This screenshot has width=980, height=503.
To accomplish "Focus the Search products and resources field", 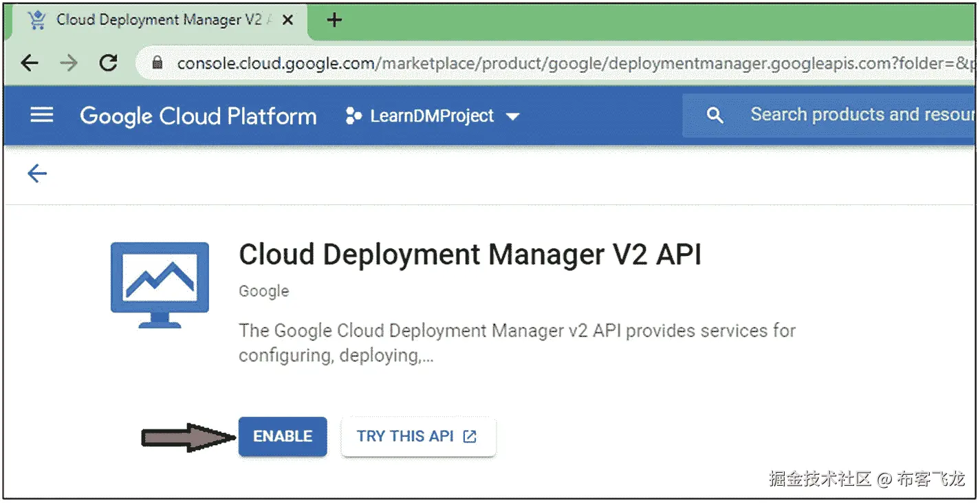I will coord(860,114).
